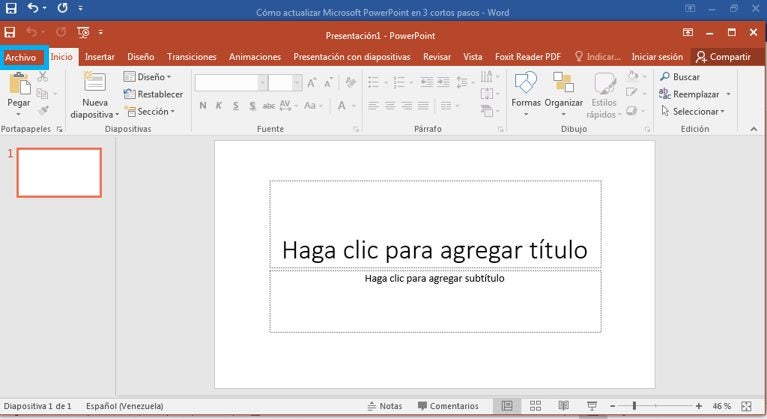767x419 pixels.
Task: Click the clear formatting icon
Action: (x=350, y=83)
